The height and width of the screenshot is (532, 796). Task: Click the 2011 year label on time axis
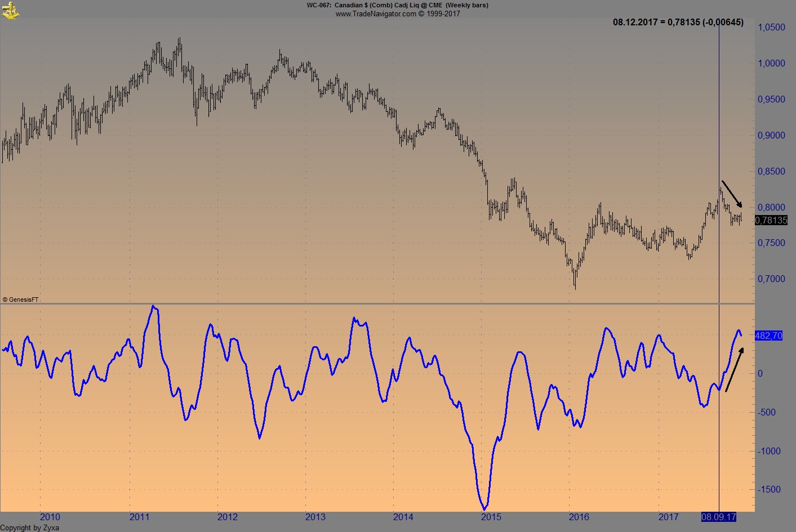tap(139, 517)
